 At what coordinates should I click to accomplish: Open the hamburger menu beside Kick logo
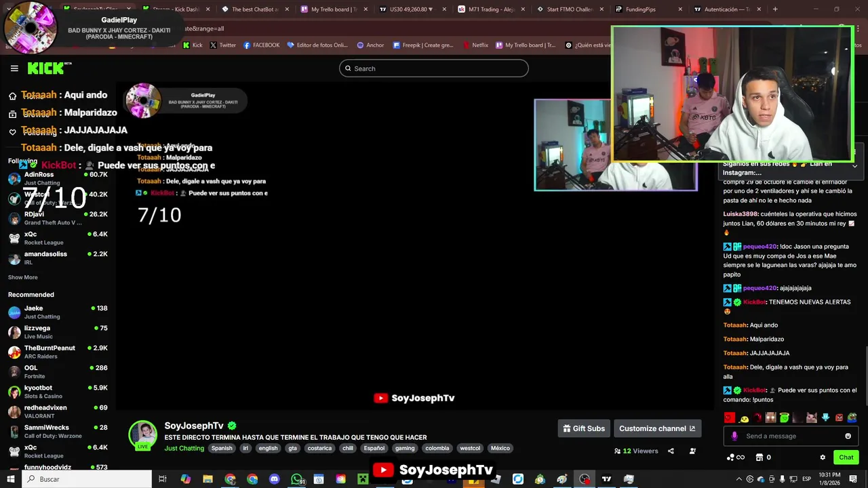pos(14,68)
